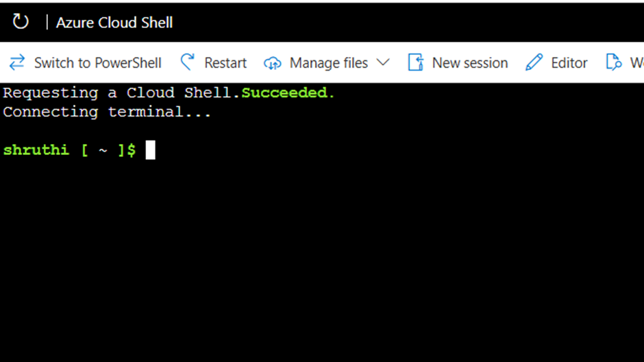The width and height of the screenshot is (644, 362).
Task: Click the Manage files cloud upload icon
Action: pyautogui.click(x=272, y=63)
